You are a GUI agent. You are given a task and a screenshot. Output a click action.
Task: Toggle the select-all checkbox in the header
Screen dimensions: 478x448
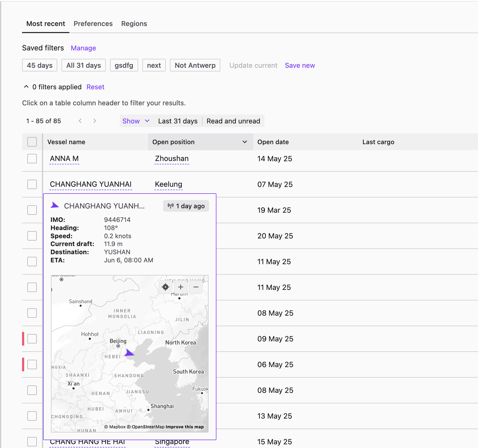click(x=32, y=142)
